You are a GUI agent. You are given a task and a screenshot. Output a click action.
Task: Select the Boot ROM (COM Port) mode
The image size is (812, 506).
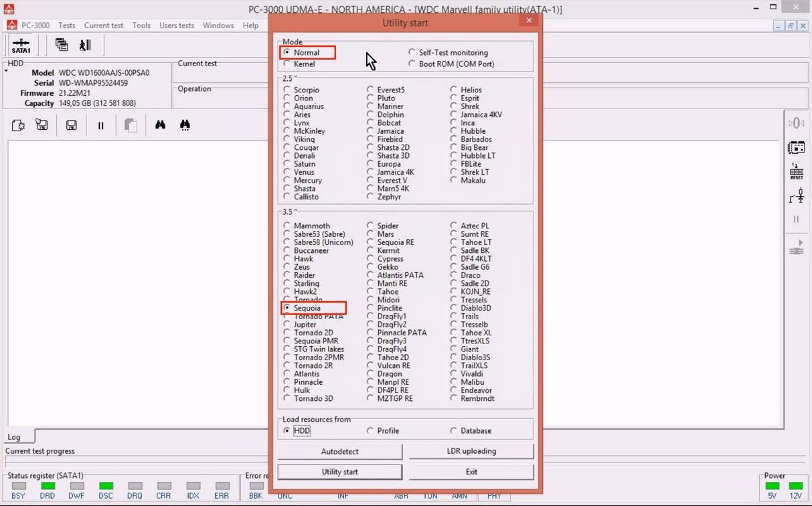click(412, 64)
